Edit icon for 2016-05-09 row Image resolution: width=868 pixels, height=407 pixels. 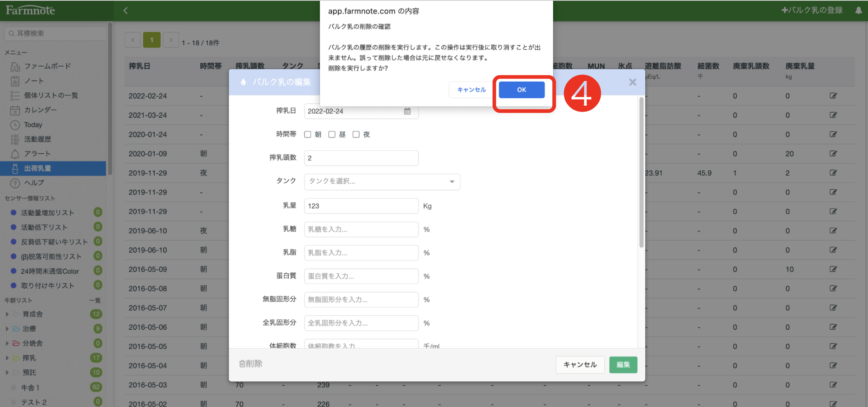point(833,269)
